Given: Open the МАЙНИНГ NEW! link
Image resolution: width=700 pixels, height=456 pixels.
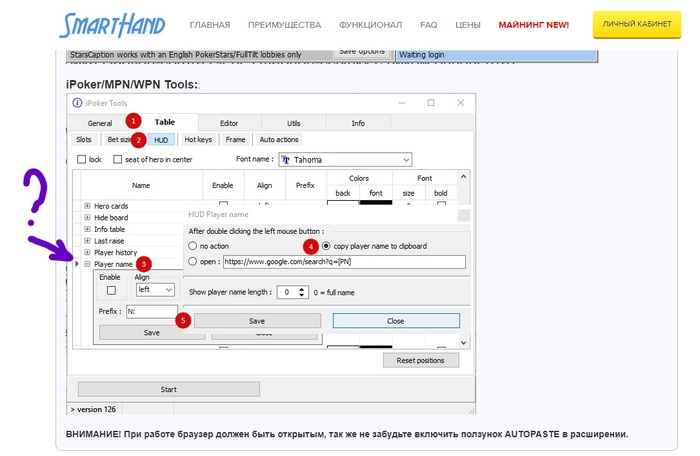Looking at the screenshot, I should [x=533, y=25].
